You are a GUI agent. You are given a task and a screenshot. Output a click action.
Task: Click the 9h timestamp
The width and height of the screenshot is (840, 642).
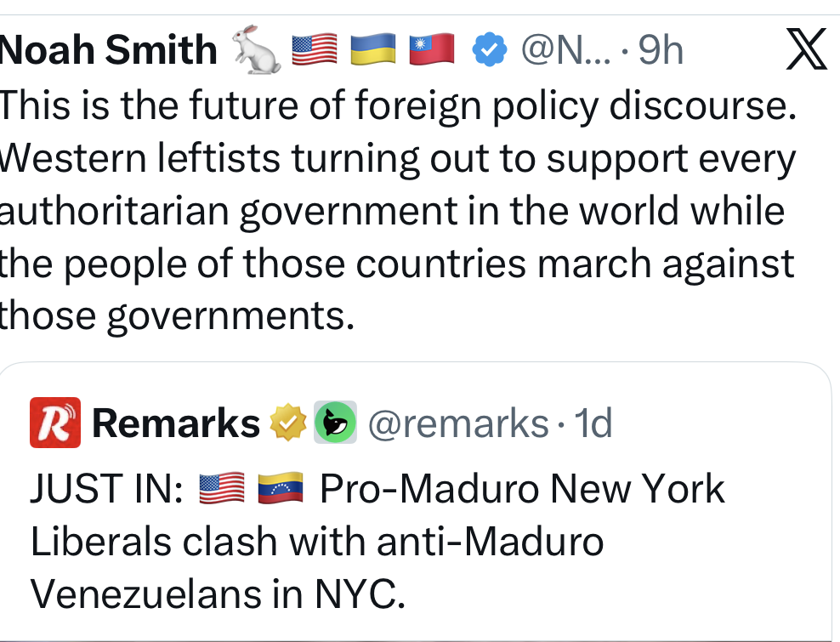click(x=661, y=51)
